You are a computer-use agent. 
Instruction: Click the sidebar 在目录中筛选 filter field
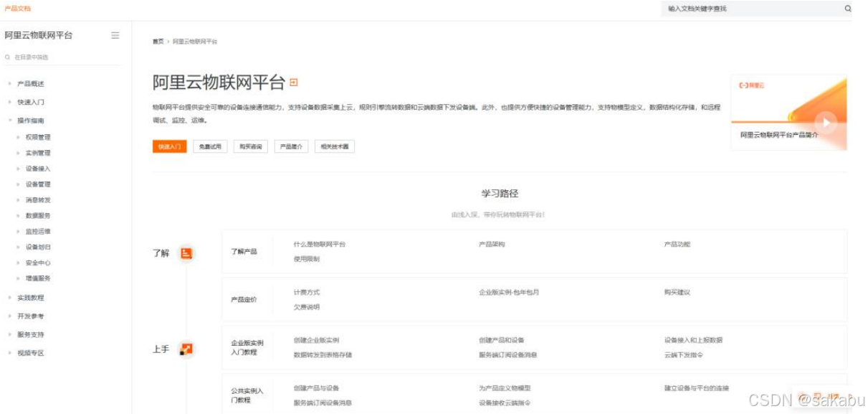(x=65, y=57)
